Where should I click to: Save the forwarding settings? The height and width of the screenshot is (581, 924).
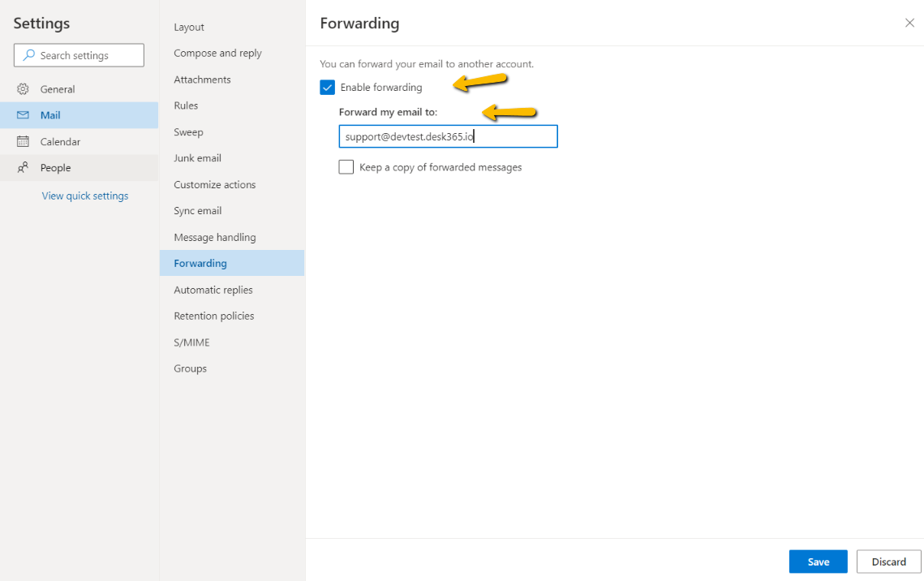818,561
